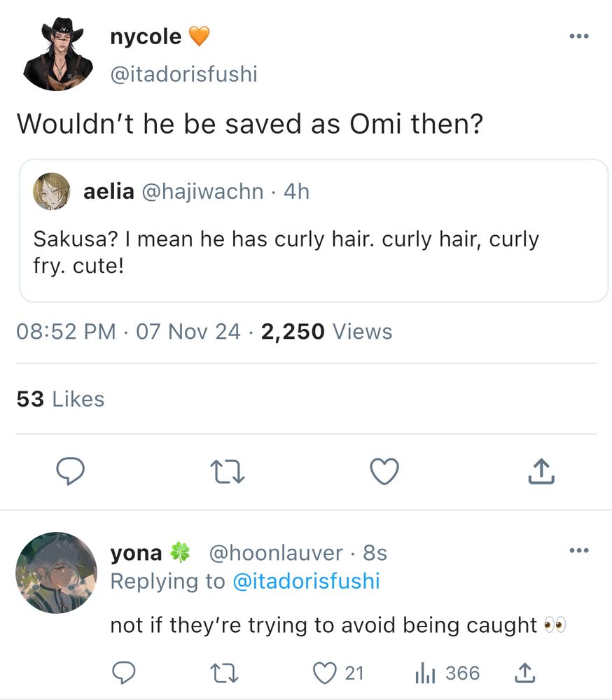Retweet nycole's main tweet
The image size is (612, 700).
(x=226, y=472)
